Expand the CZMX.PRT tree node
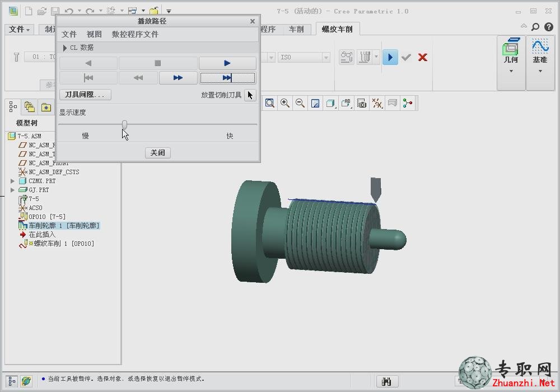Viewport: 560px width, 392px height. (12, 181)
